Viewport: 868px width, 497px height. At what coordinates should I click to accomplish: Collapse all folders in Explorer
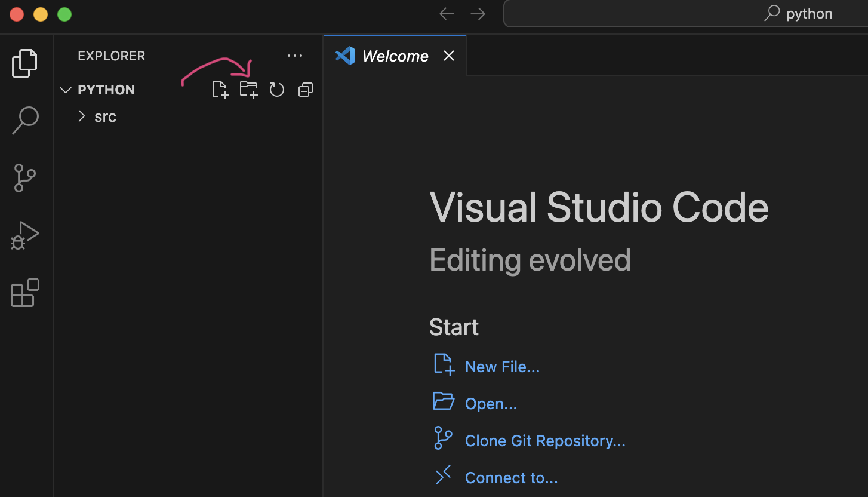tap(306, 90)
